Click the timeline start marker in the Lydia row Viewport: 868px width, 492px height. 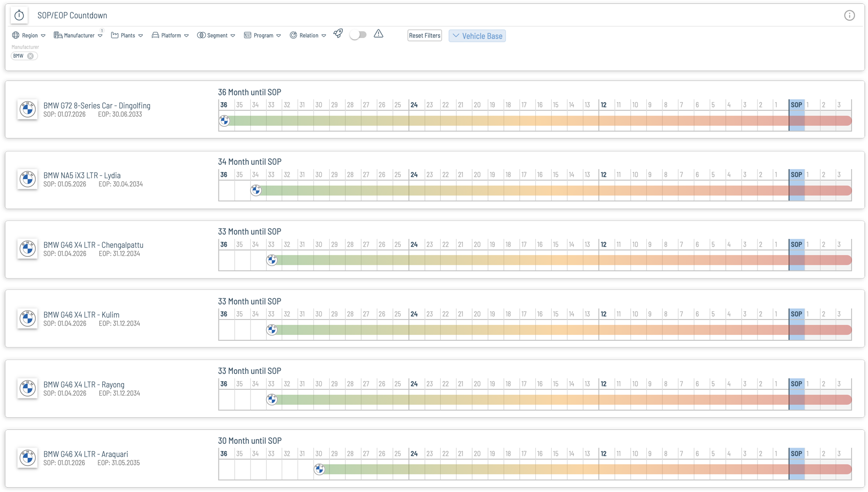pyautogui.click(x=256, y=190)
